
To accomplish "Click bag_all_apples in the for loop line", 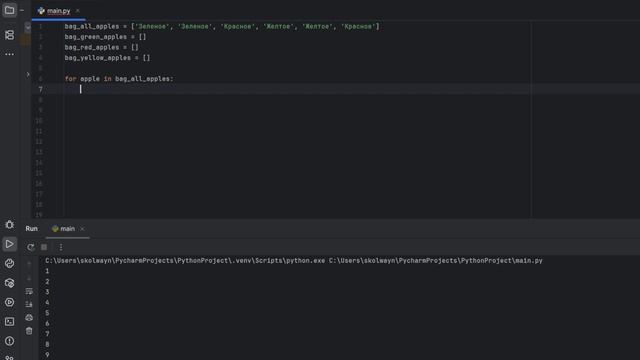I will pyautogui.click(x=142, y=79).
